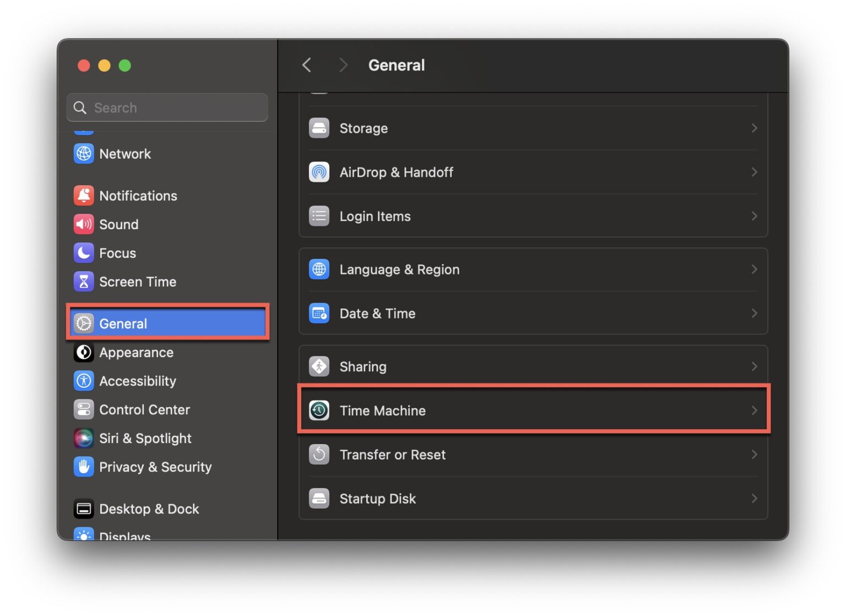Screen dimensions: 846x616
Task: Open Notifications settings via bell icon
Action: pyautogui.click(x=84, y=195)
